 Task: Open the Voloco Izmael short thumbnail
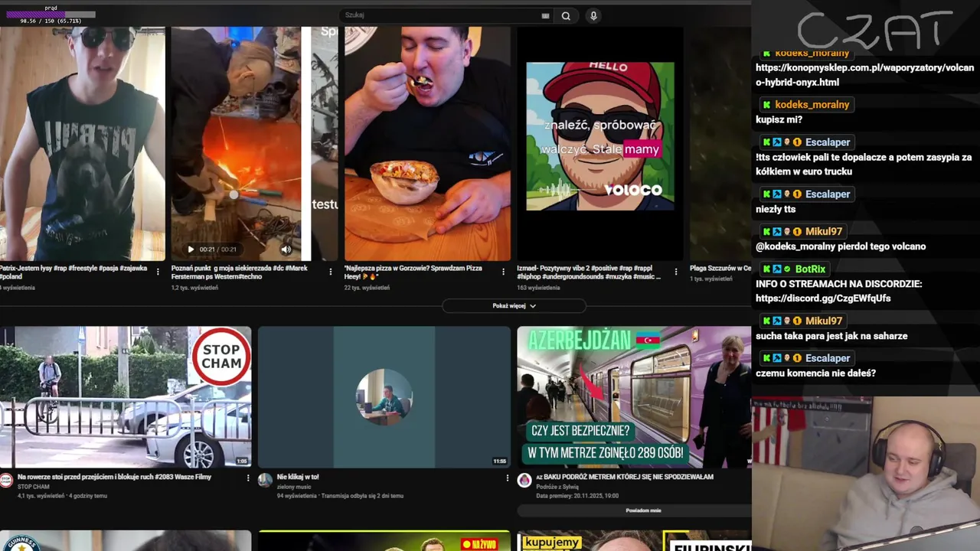600,144
